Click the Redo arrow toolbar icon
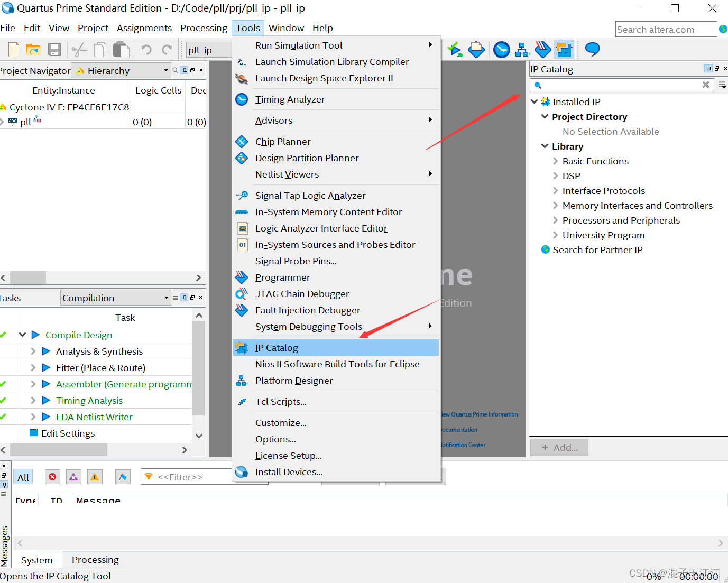This screenshot has width=728, height=583. point(167,50)
